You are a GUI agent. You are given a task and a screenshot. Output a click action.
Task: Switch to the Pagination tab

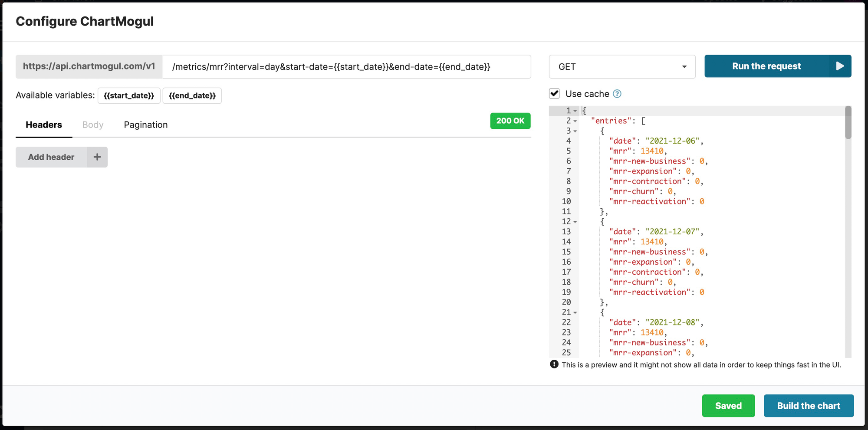tap(146, 125)
